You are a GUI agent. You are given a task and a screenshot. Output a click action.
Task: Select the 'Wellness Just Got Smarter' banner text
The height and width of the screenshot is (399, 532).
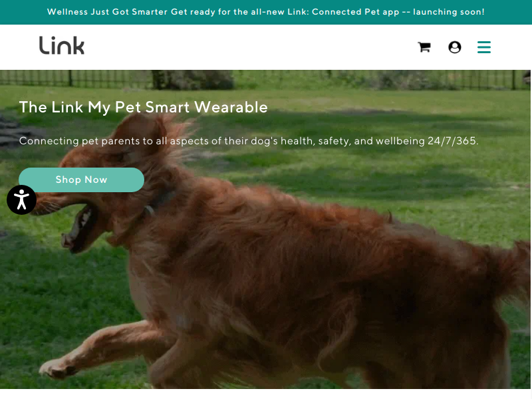pos(107,12)
